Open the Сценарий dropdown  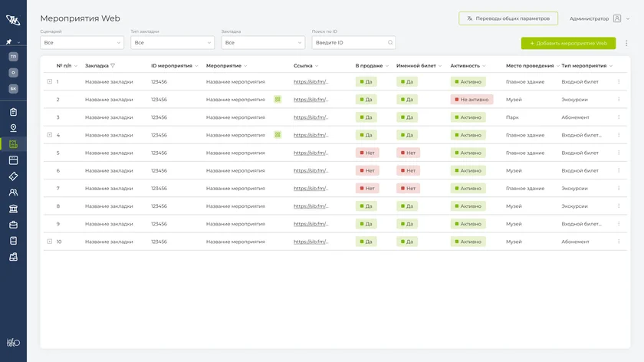point(82,42)
